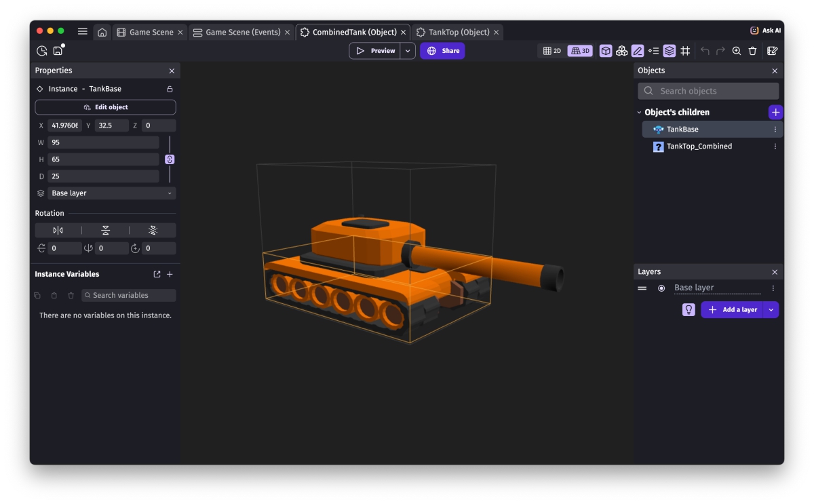Screen dimensions: 814x504
Task: Flip instance horizontally in Rotation section
Action: [58, 231]
